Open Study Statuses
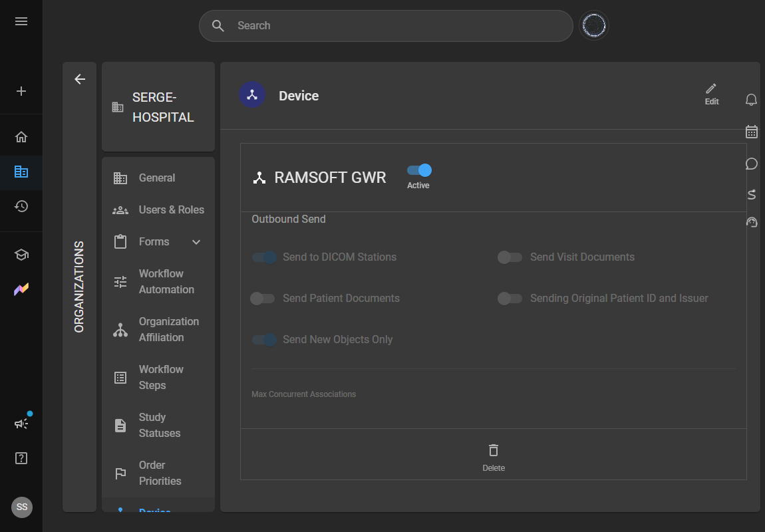Image resolution: width=765 pixels, height=532 pixels. pos(158,425)
